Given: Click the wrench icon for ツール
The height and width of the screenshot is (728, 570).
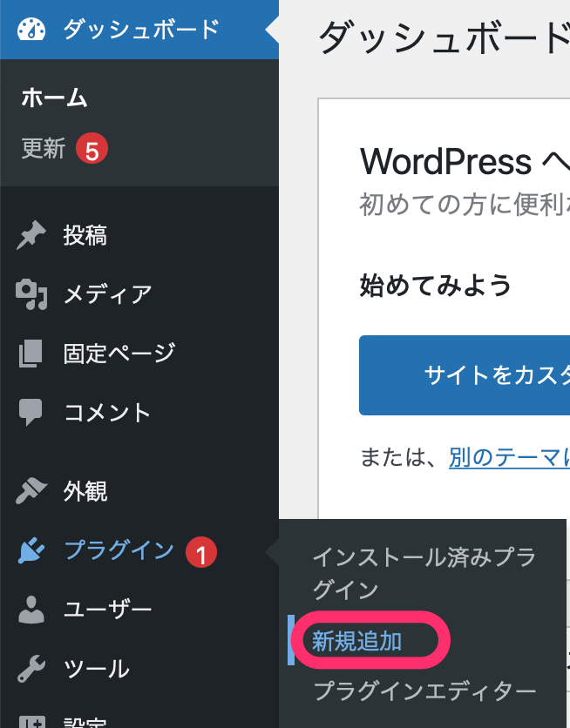Looking at the screenshot, I should (31, 669).
